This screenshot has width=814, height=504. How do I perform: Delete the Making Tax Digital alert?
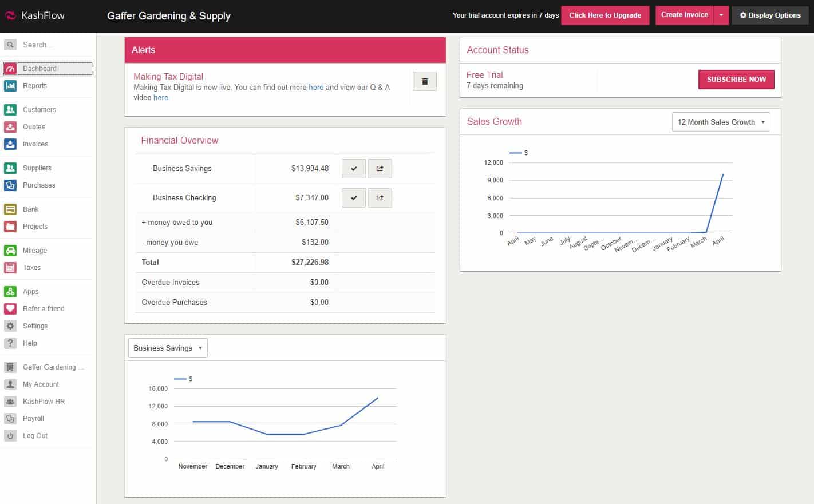(425, 81)
